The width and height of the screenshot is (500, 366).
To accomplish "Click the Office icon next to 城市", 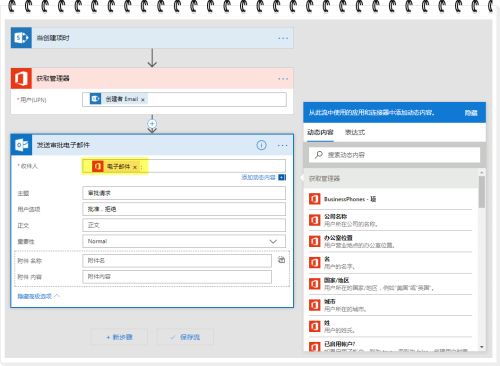I will 314,305.
